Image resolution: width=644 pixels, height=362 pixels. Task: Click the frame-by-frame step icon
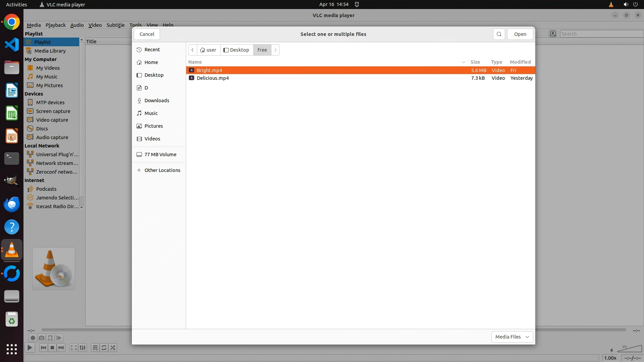tap(59, 338)
